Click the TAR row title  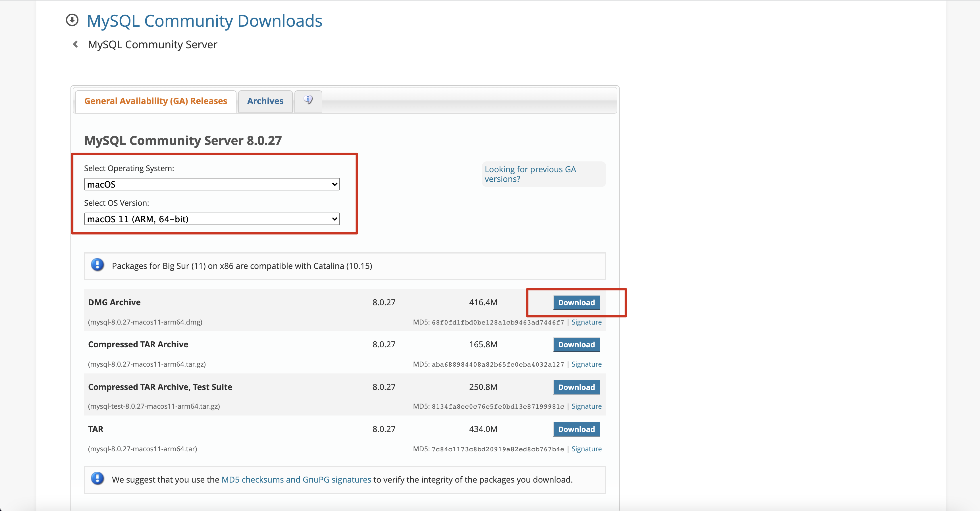tap(95, 429)
